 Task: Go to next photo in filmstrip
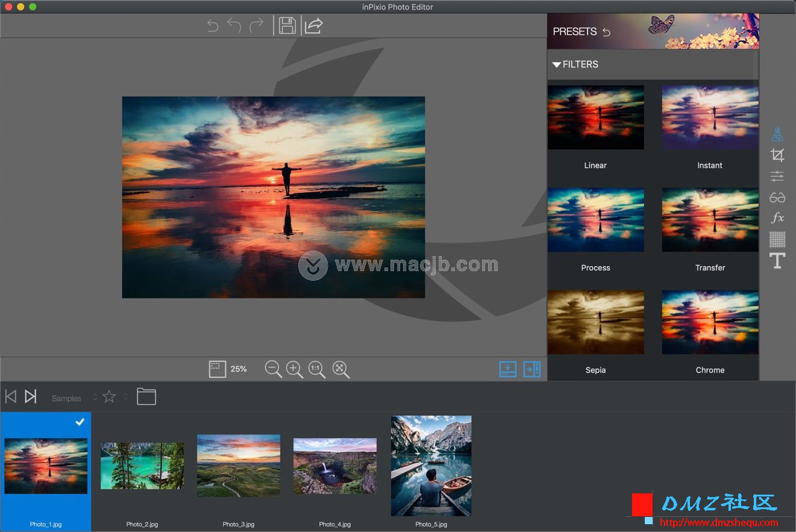point(31,396)
